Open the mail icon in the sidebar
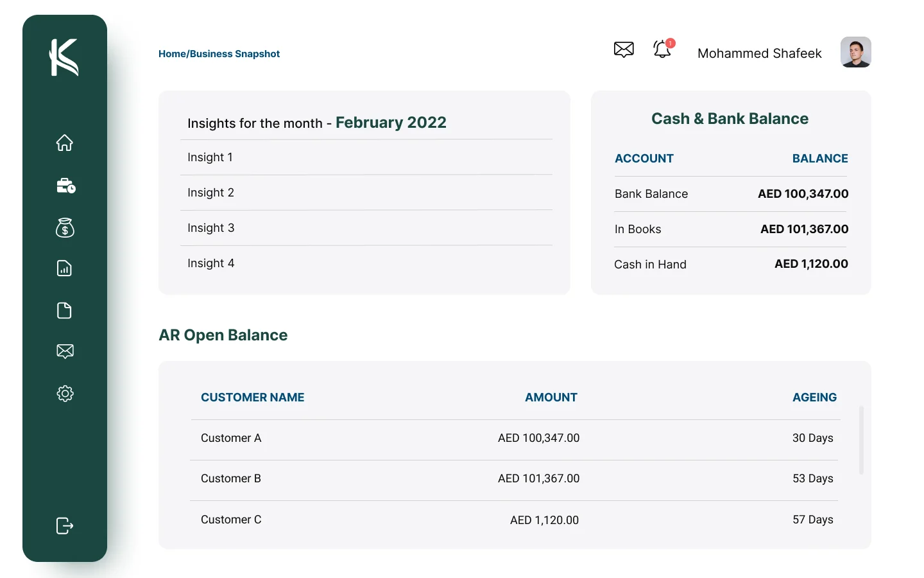 click(x=65, y=351)
